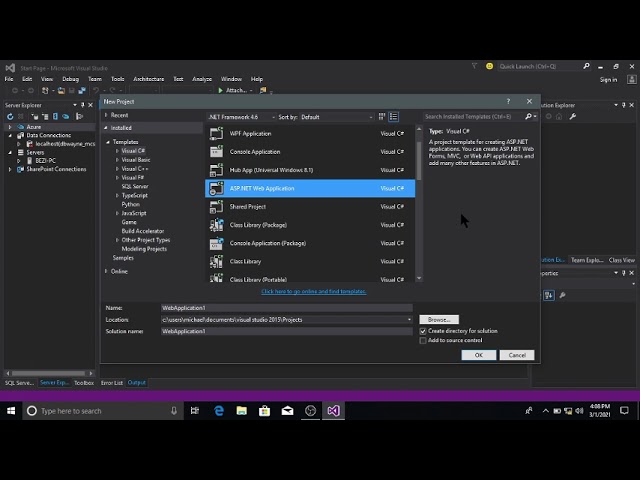640x480 pixels.
Task: Click the Browse... button
Action: tap(439, 320)
